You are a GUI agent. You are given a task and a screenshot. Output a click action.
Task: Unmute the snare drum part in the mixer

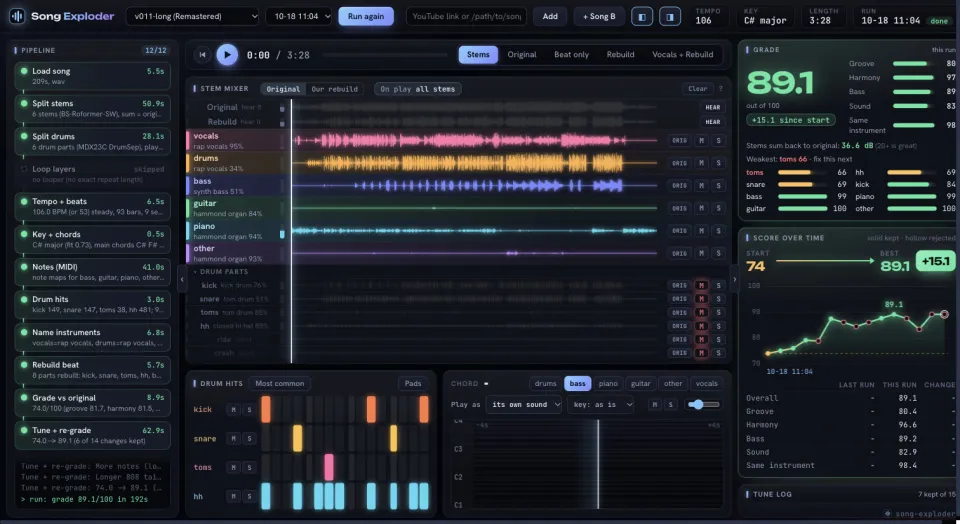pos(702,299)
